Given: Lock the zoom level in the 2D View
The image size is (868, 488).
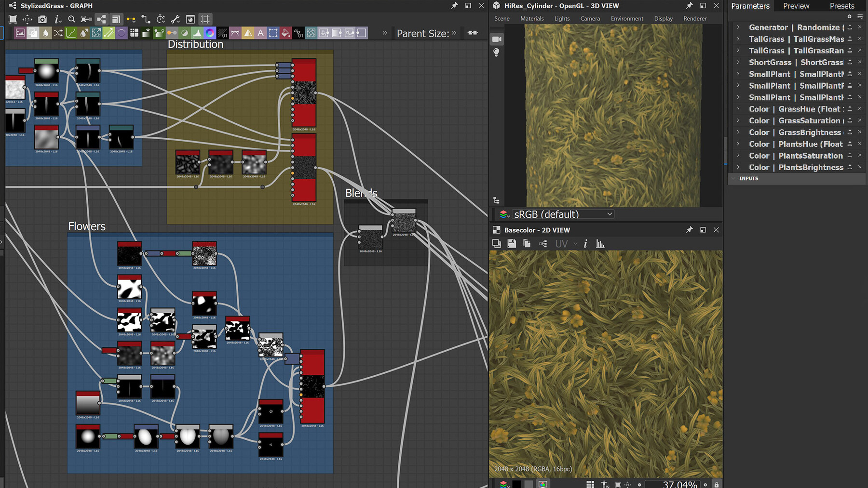Looking at the screenshot, I should point(717,484).
